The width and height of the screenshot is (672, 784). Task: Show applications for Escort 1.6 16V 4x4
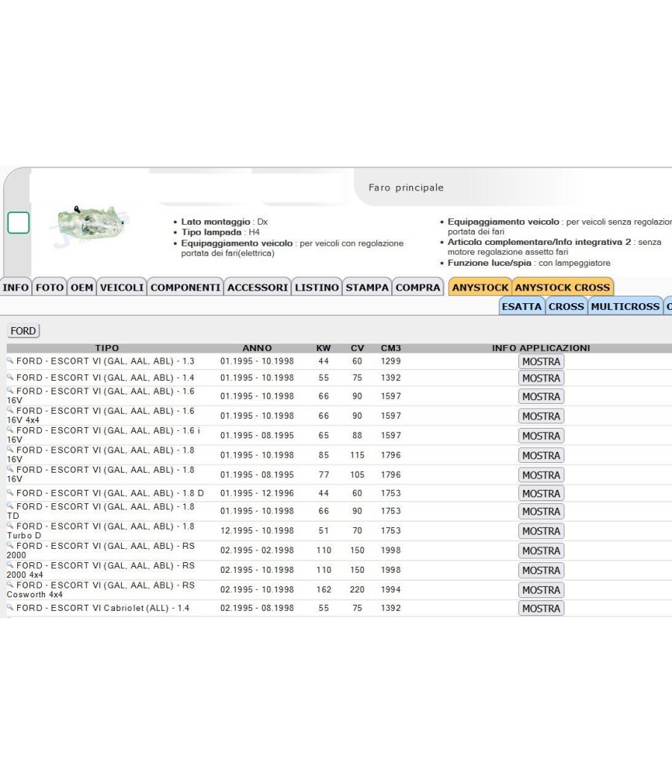tap(541, 416)
